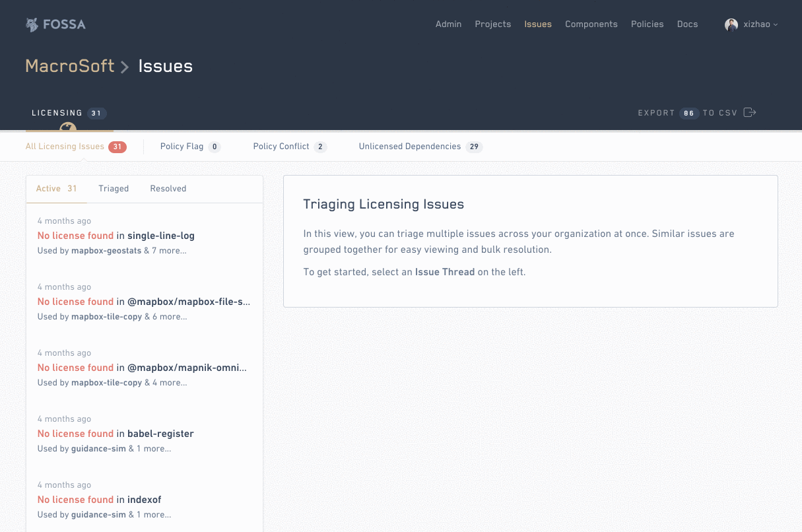Click 'Used by mapbox-tile-copy & 6 more...'
The height and width of the screenshot is (532, 802).
(112, 317)
